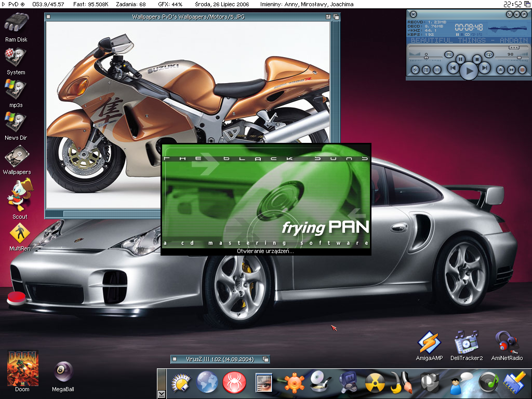This screenshot has width=532, height=399.
Task: Click the CD frying pan dock icon
Action: (x=320, y=382)
